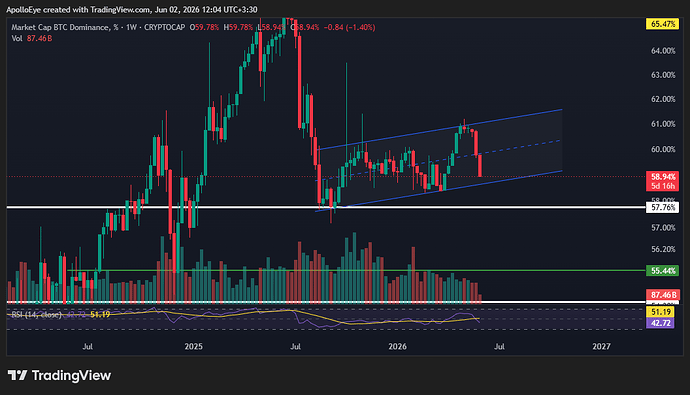Click the high value H59.78%
The image size is (690, 395).
(239, 27)
